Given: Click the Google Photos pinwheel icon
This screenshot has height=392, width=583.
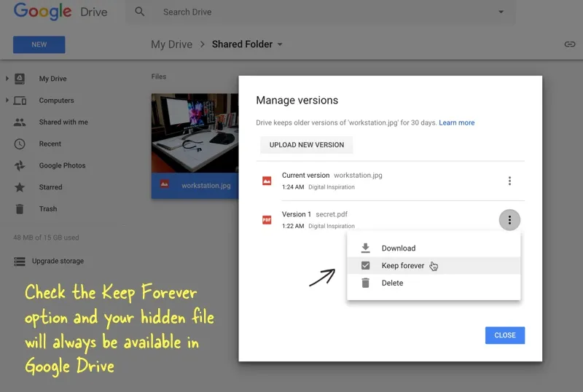Looking at the screenshot, I should point(20,165).
